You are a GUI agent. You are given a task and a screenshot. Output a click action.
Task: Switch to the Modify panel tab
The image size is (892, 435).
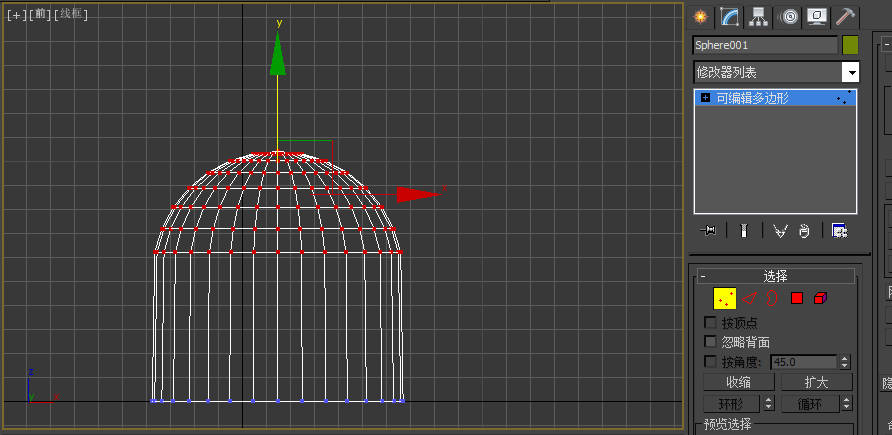[x=729, y=17]
